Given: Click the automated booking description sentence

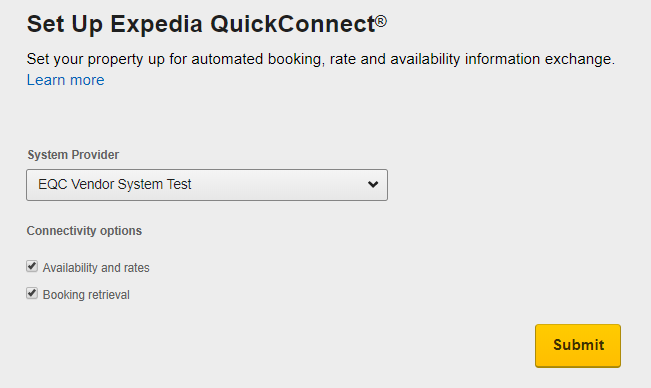Looking at the screenshot, I should click(321, 59).
